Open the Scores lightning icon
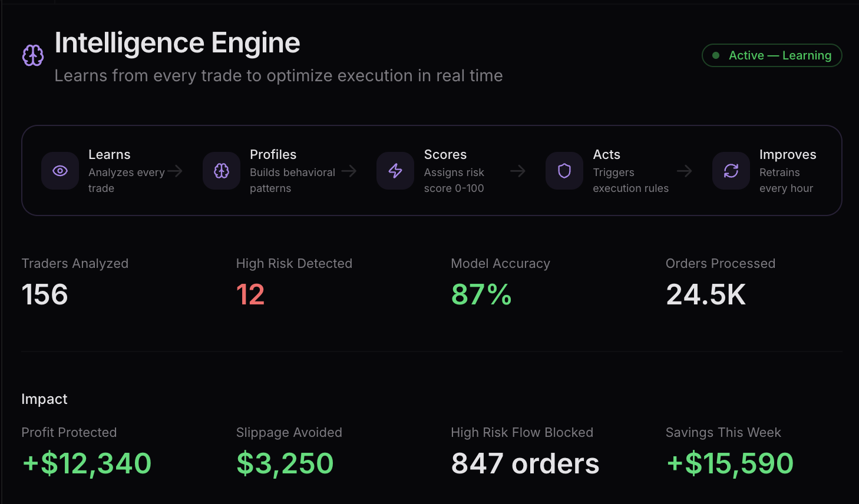 point(395,171)
